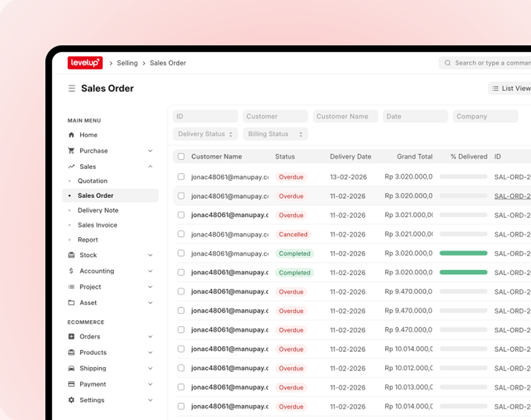Check the select-all header checkbox
Image resolution: width=531 pixels, height=420 pixels.
coord(181,156)
